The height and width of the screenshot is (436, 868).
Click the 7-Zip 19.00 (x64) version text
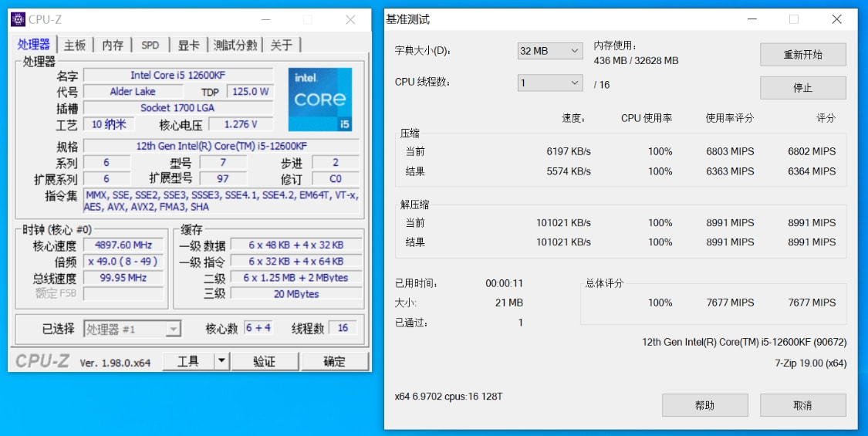pyautogui.click(x=810, y=363)
